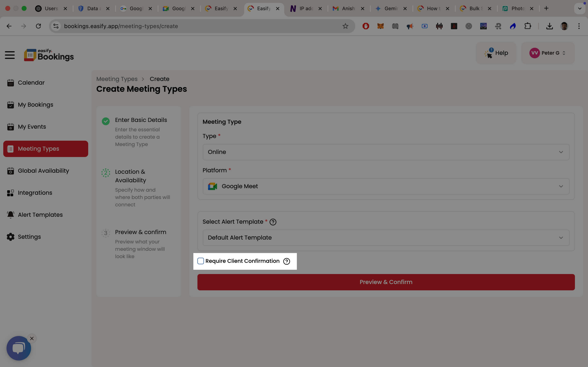Image resolution: width=588 pixels, height=367 pixels.
Task: Dismiss the chat widget with X
Action: 32,338
